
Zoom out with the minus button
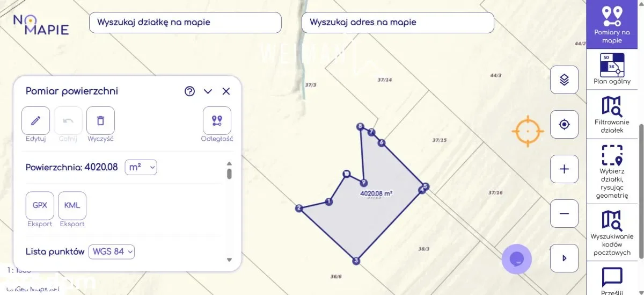[564, 213]
